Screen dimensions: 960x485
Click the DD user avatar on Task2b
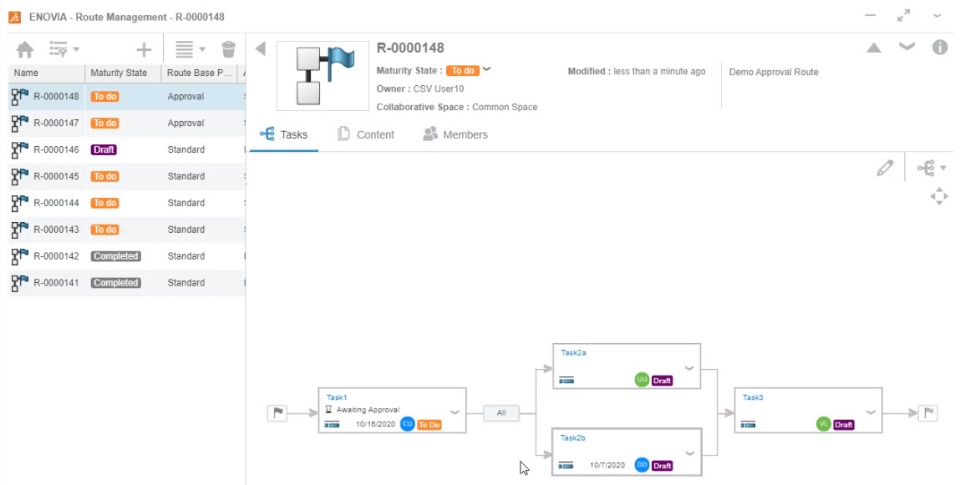pyautogui.click(x=642, y=465)
